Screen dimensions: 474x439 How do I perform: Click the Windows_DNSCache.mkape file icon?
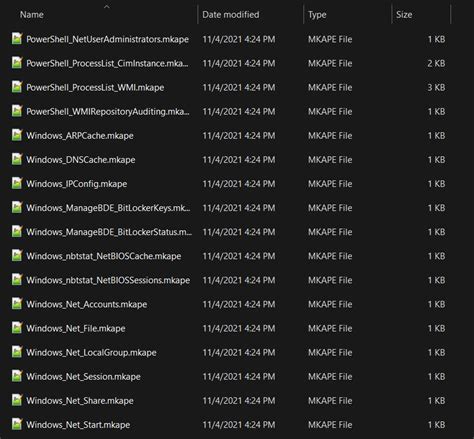(x=17, y=159)
